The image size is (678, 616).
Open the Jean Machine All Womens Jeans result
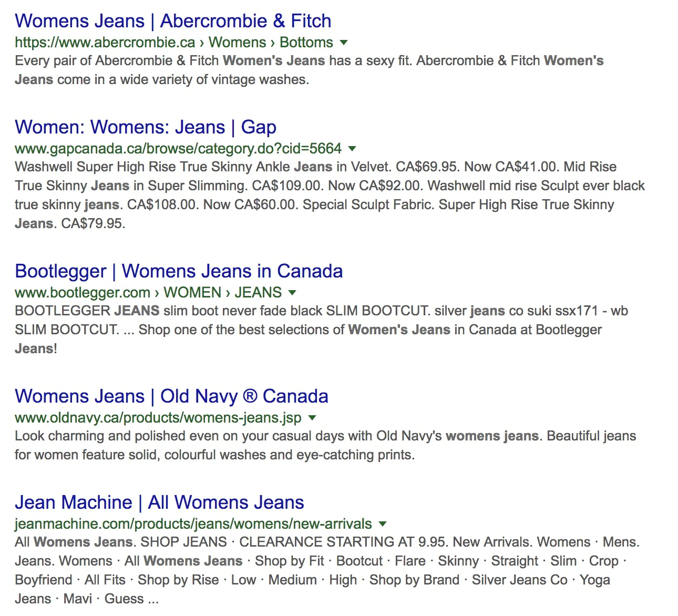[x=159, y=502]
